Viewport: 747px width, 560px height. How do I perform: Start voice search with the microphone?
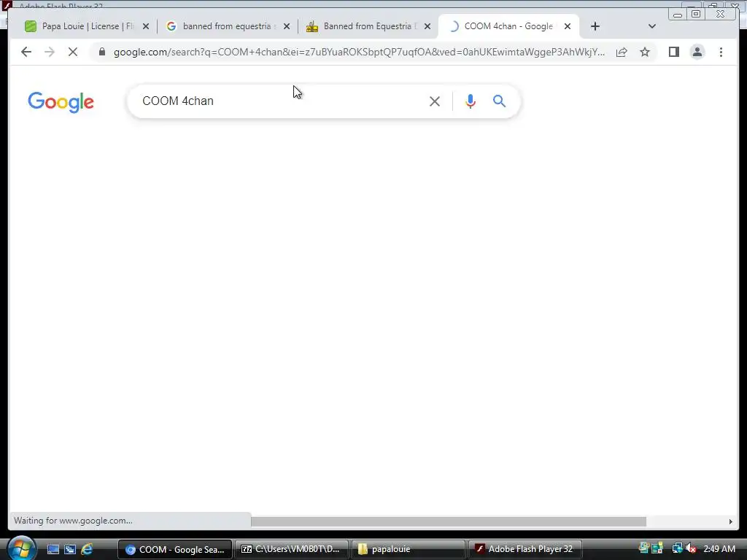(471, 101)
